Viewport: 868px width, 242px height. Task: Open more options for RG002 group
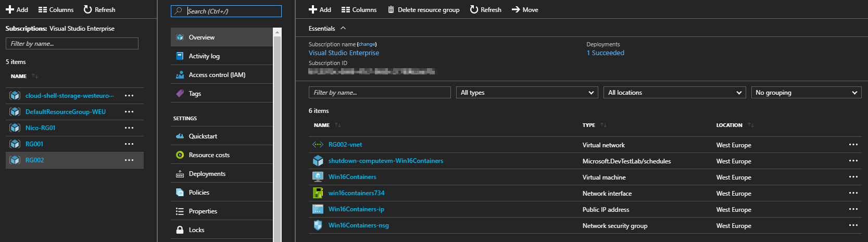coord(129,160)
